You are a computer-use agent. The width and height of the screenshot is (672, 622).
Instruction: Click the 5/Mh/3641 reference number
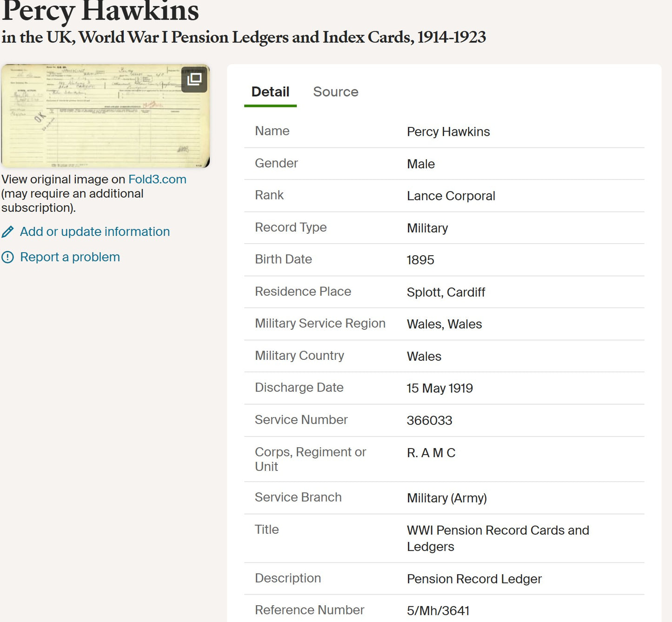pos(439,611)
